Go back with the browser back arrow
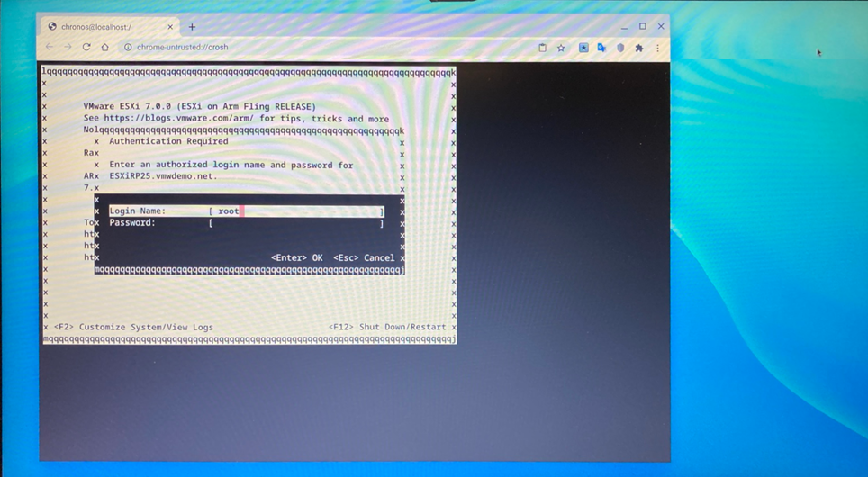 click(50, 47)
